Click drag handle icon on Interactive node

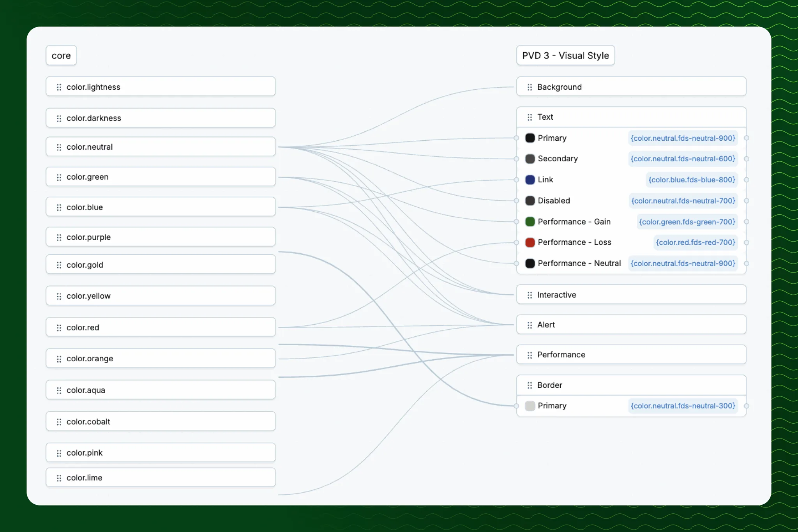pyautogui.click(x=530, y=295)
